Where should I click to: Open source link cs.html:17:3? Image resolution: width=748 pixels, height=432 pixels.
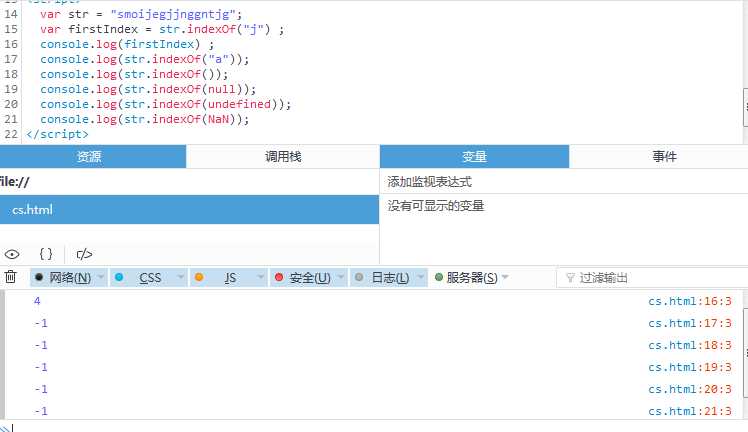coord(690,323)
